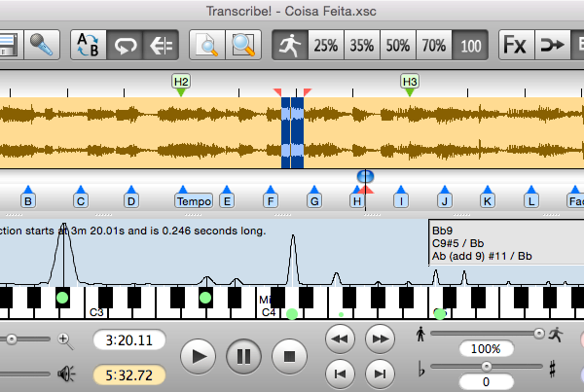Click the zoom in magnifier plus icon
This screenshot has width=584, height=392.
click(65, 340)
